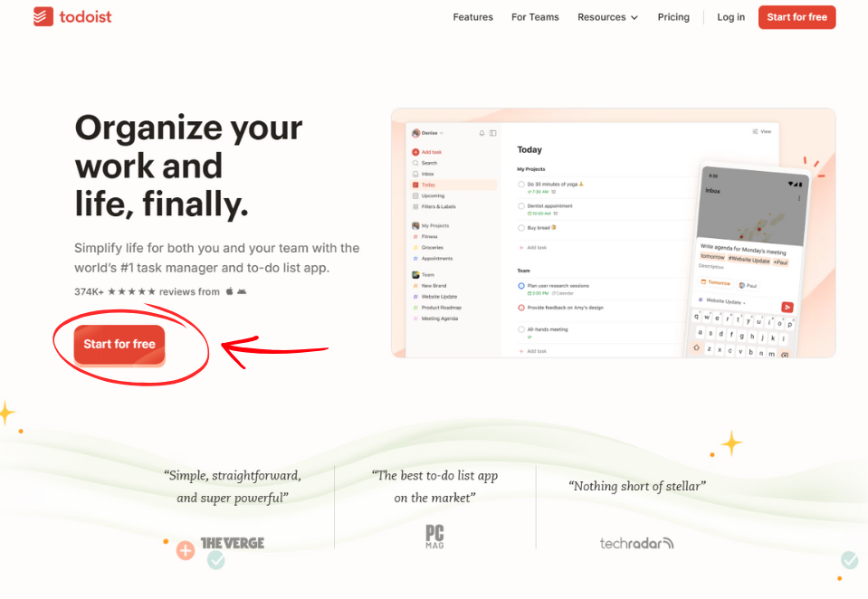Expand the Resources dropdown in navigation

point(608,17)
